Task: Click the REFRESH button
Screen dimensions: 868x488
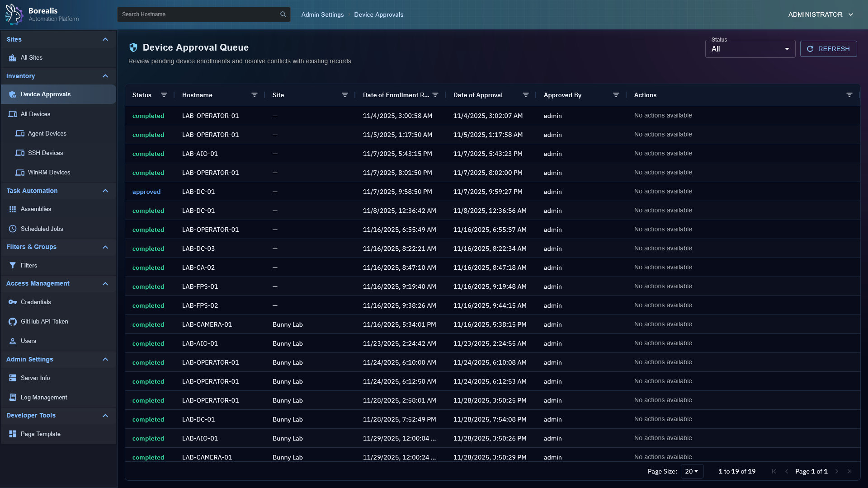Action: click(x=828, y=49)
